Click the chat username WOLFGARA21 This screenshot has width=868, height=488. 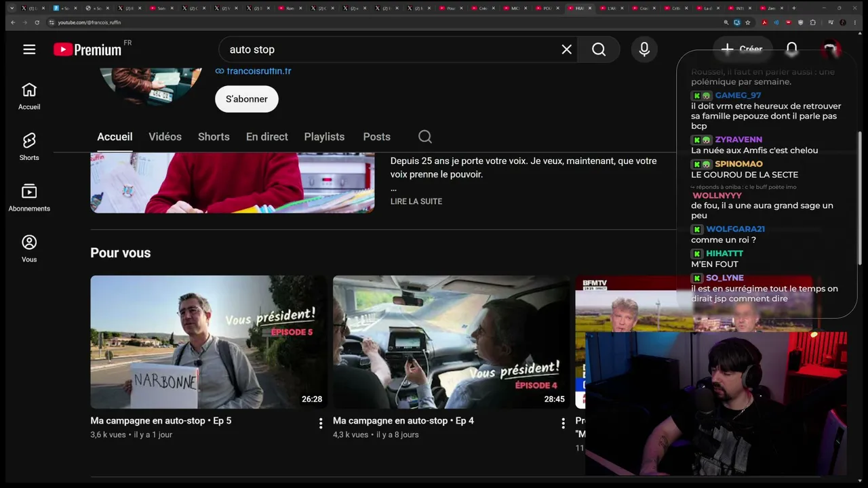pos(735,229)
